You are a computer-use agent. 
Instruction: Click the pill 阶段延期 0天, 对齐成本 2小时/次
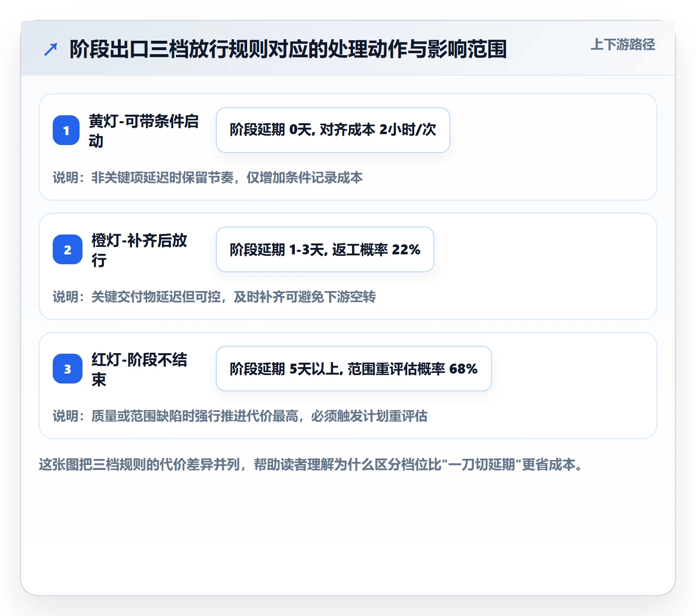[333, 130]
